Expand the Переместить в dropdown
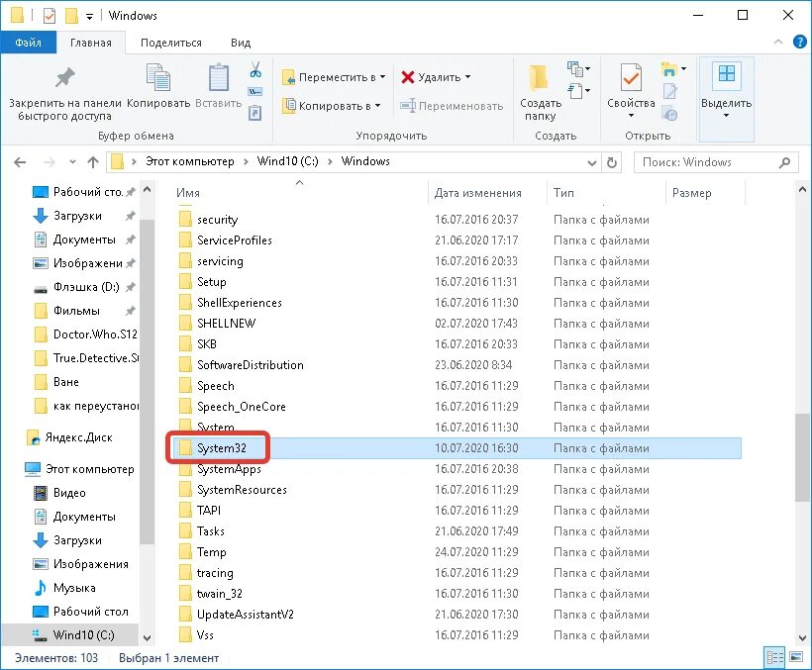The height and width of the screenshot is (670, 812). click(x=382, y=77)
